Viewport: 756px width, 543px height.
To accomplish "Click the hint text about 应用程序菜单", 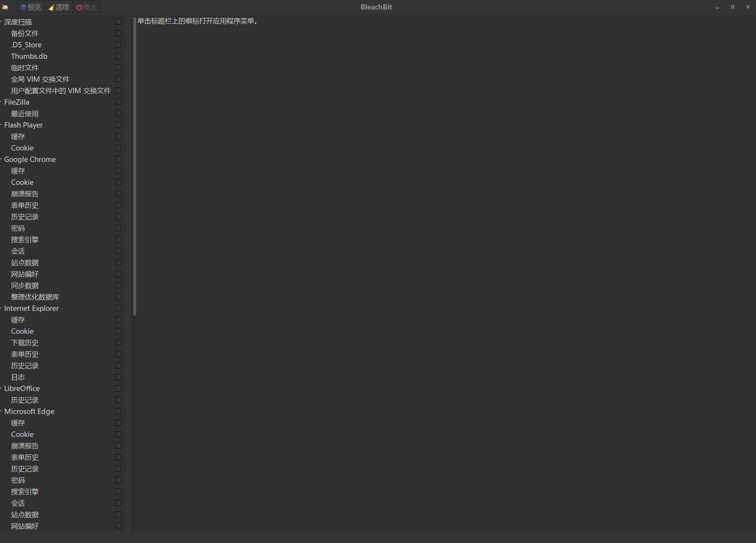I will (198, 21).
